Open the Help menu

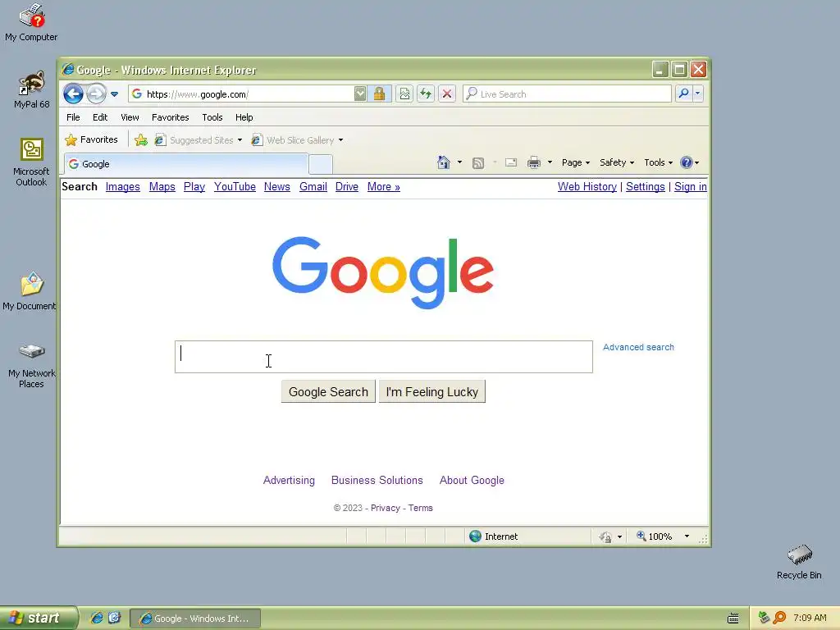pyautogui.click(x=244, y=117)
